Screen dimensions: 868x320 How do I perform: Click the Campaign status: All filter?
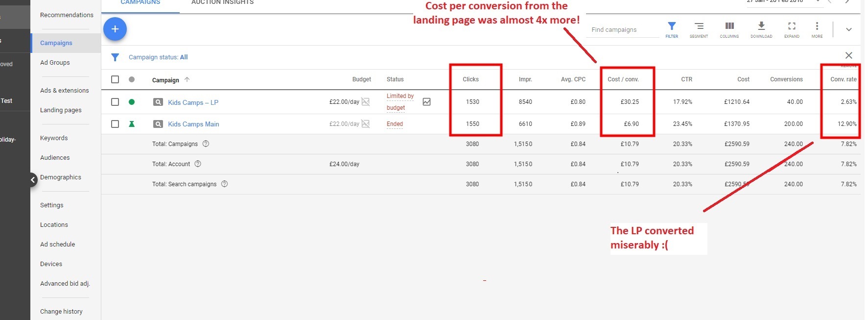click(158, 57)
